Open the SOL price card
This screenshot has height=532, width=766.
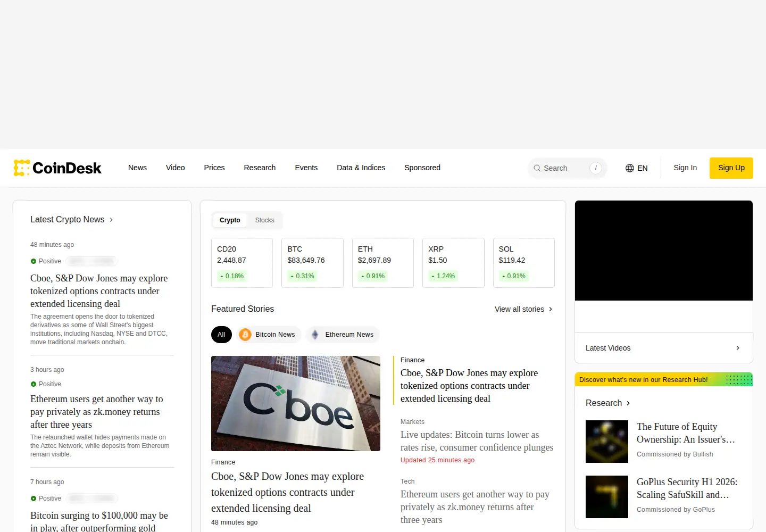(524, 263)
